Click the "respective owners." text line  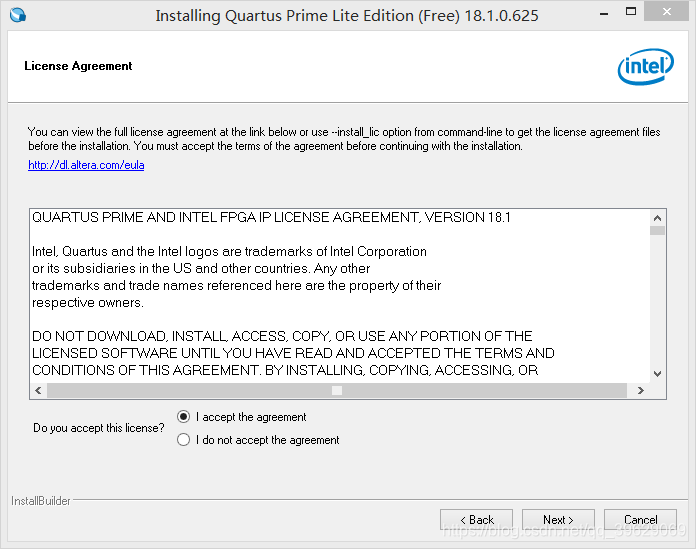tap(88, 303)
